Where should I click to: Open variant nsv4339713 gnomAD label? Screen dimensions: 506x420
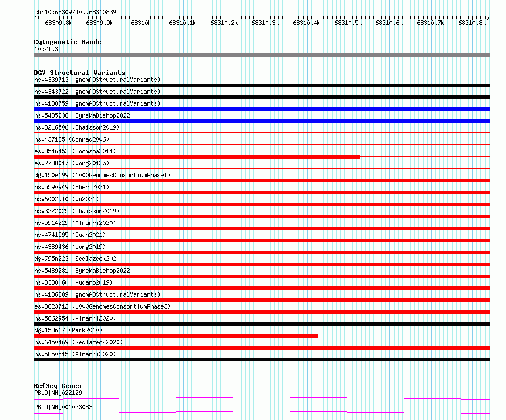pyautogui.click(x=97, y=80)
